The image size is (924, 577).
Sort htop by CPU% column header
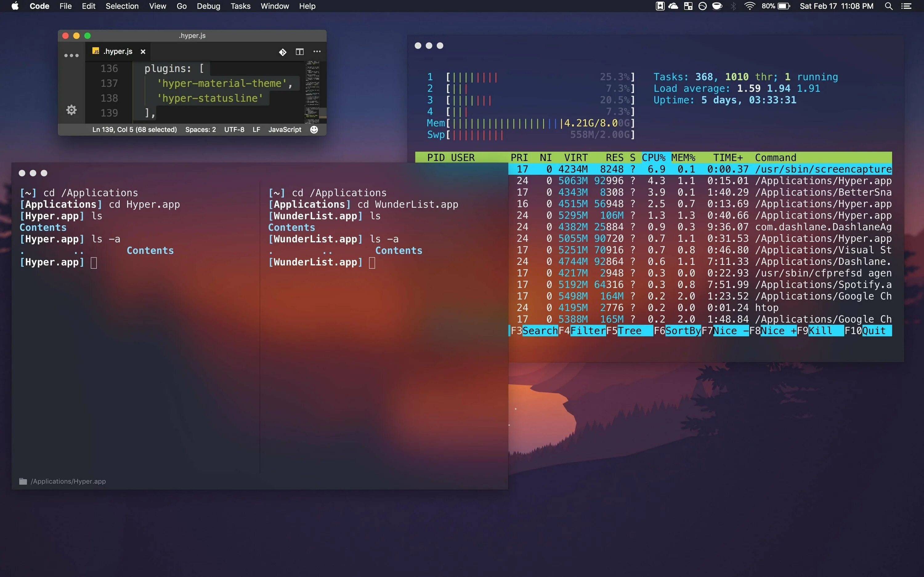pos(653,158)
